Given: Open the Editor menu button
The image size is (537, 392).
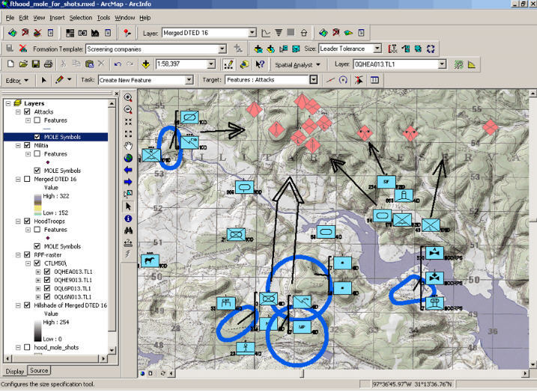Looking at the screenshot, I should (x=16, y=81).
